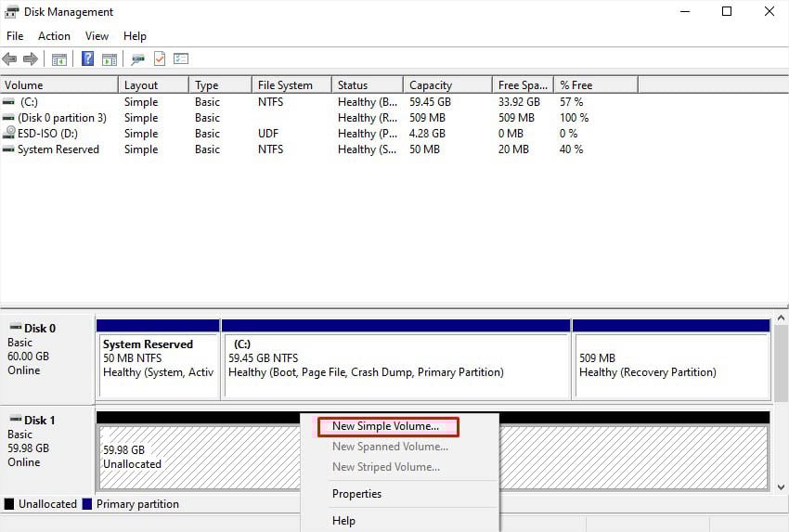Choose New Simple Volume from context menu
The height and width of the screenshot is (532, 789).
386,426
